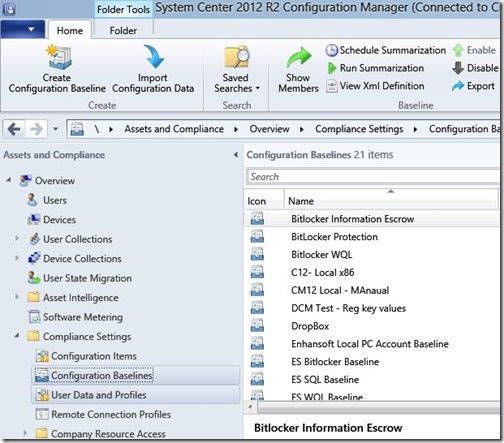Click the User Data and Profiles icon
This screenshot has height=443, width=504.
[x=42, y=395]
